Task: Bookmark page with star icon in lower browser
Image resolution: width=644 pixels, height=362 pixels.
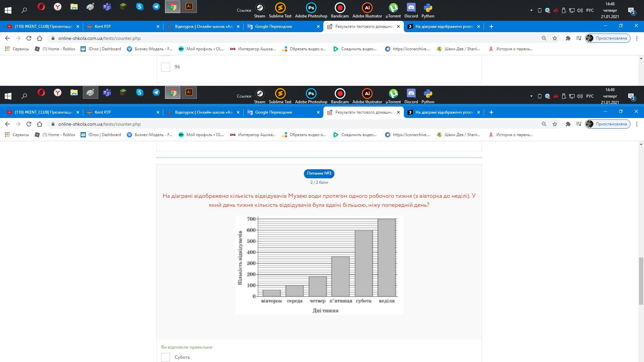Action: pyautogui.click(x=555, y=124)
